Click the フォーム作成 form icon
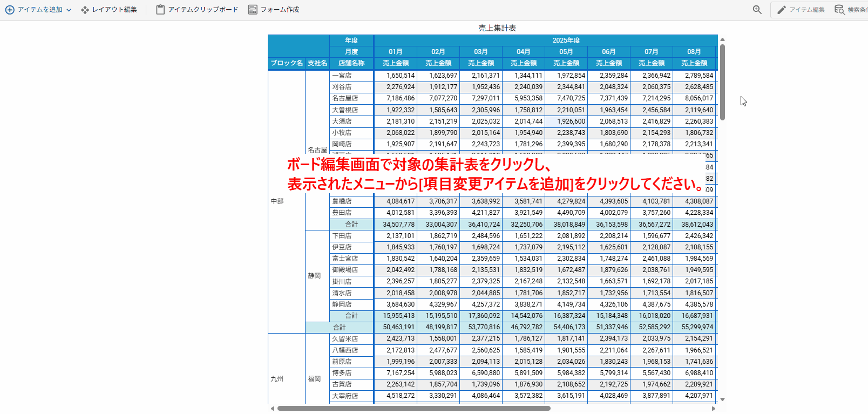Screen dimensions: 868x414 point(253,10)
